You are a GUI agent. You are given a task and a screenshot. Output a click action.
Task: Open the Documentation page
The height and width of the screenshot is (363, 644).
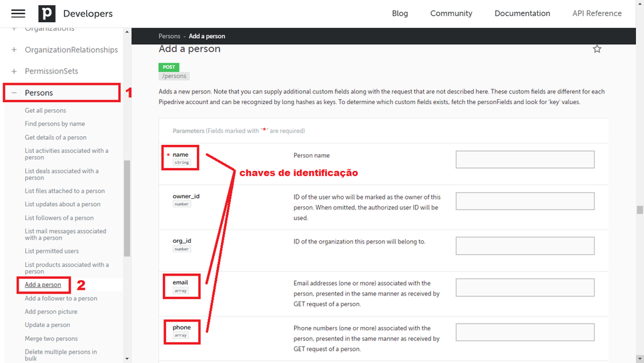(522, 13)
